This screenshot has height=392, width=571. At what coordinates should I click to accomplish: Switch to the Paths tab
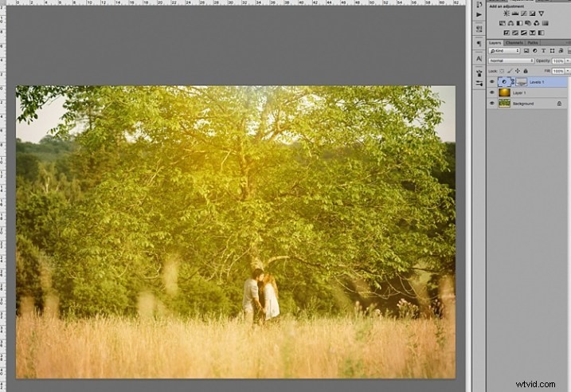click(x=533, y=42)
